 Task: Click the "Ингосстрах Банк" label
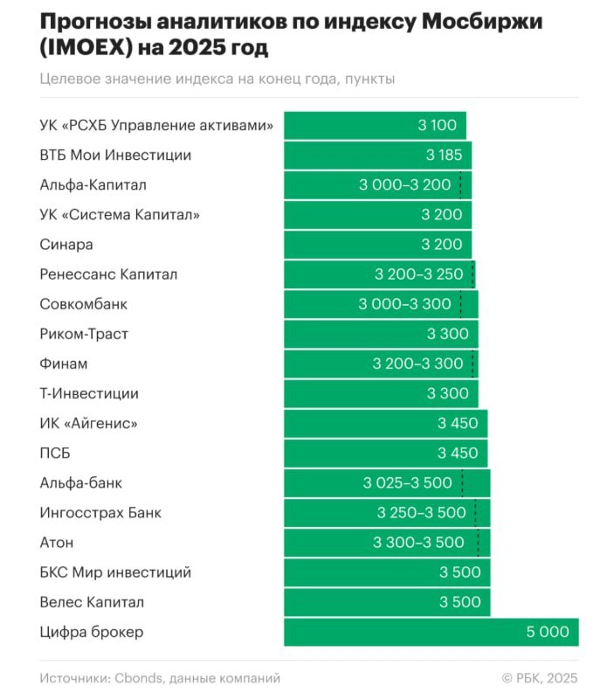[x=100, y=513]
